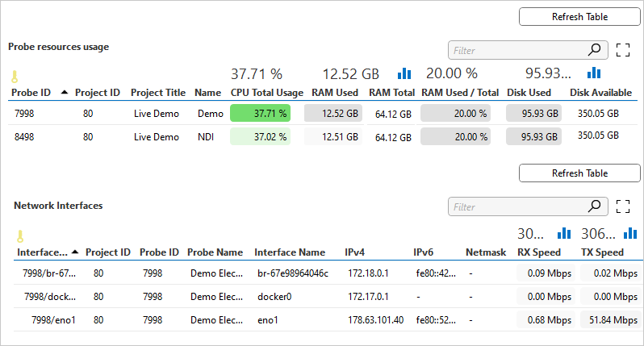Click the green 37.71 % CPU usage bar
Viewport: 644px width, 346px height.
265,114
